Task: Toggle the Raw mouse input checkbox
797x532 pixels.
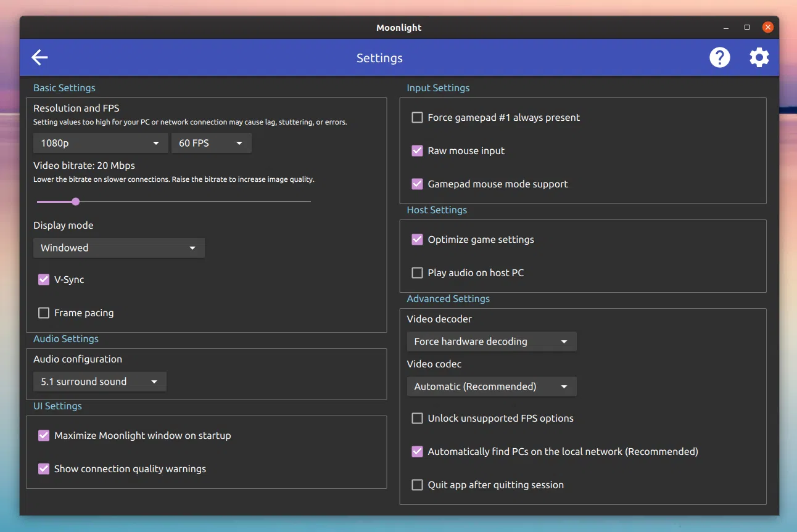Action: tap(418, 150)
